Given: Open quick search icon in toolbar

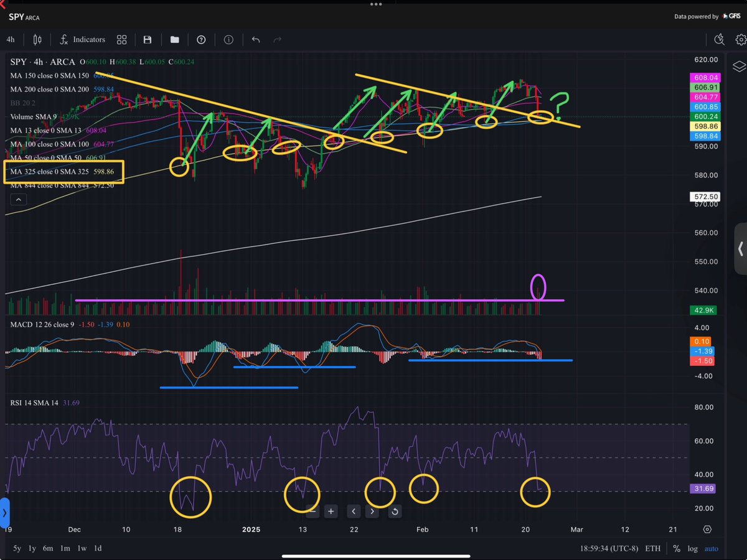Looking at the screenshot, I should point(720,39).
